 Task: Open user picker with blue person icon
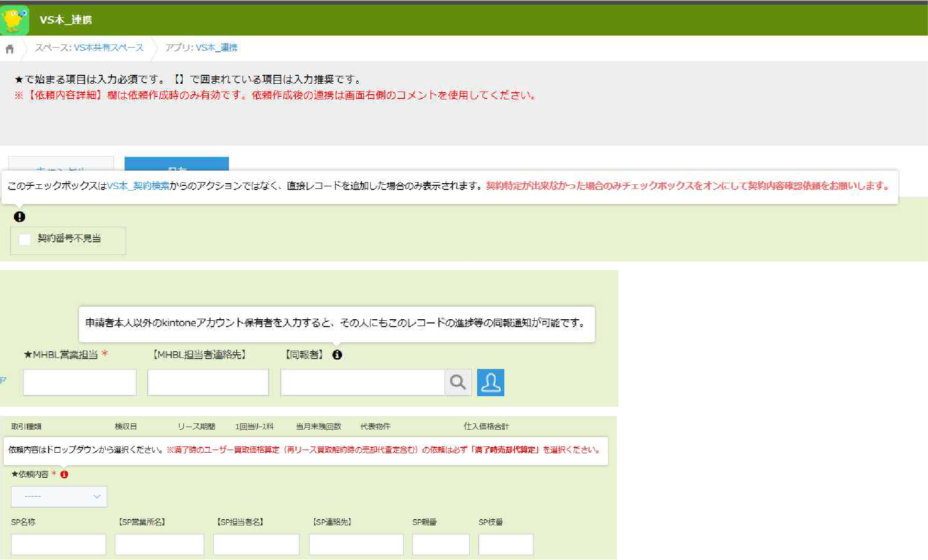[491, 382]
